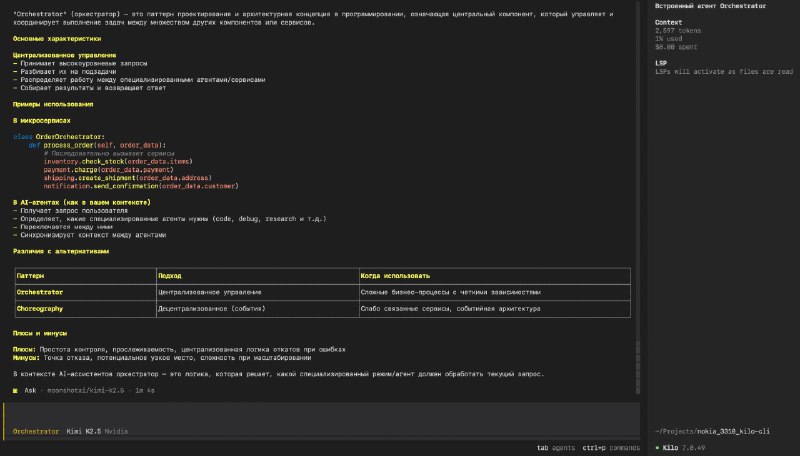Click the '1% used' value

click(x=668, y=39)
